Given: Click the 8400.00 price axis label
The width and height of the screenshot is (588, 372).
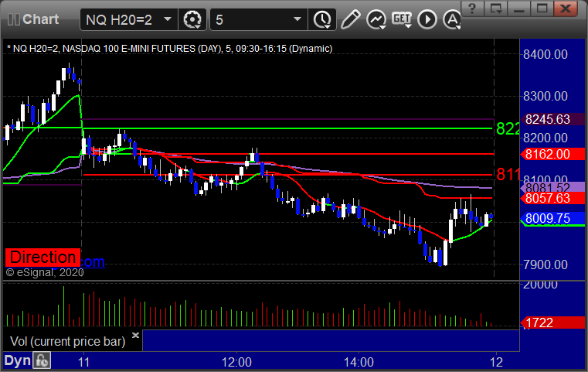Looking at the screenshot, I should (x=546, y=54).
